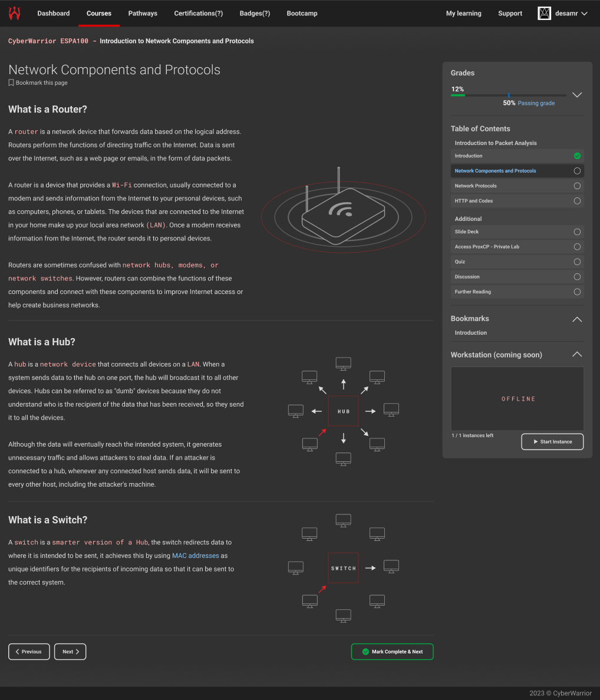This screenshot has height=700, width=600.
Task: Click the desamr user avatar icon
Action: click(x=545, y=14)
